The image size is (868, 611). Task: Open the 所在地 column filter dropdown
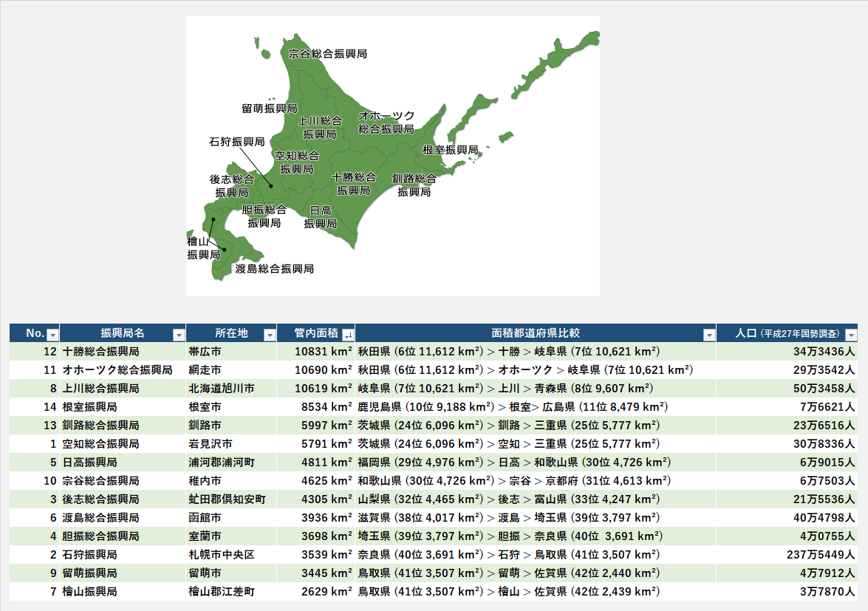pos(269,334)
